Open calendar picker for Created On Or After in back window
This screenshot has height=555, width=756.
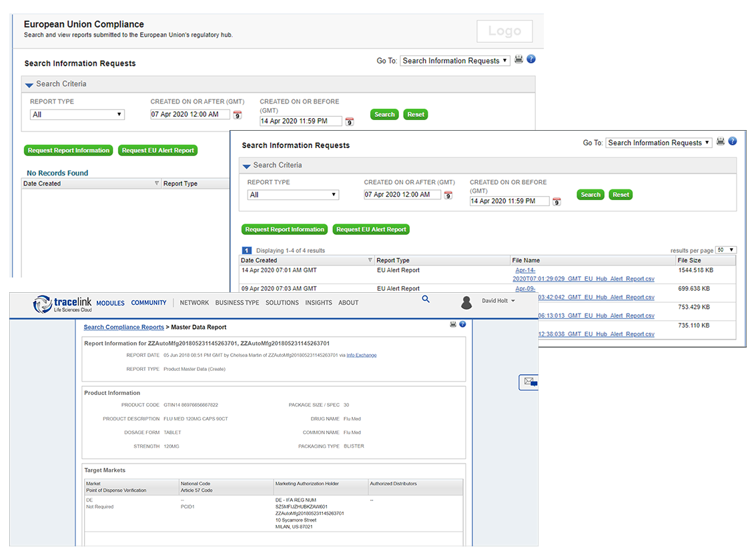tap(238, 115)
